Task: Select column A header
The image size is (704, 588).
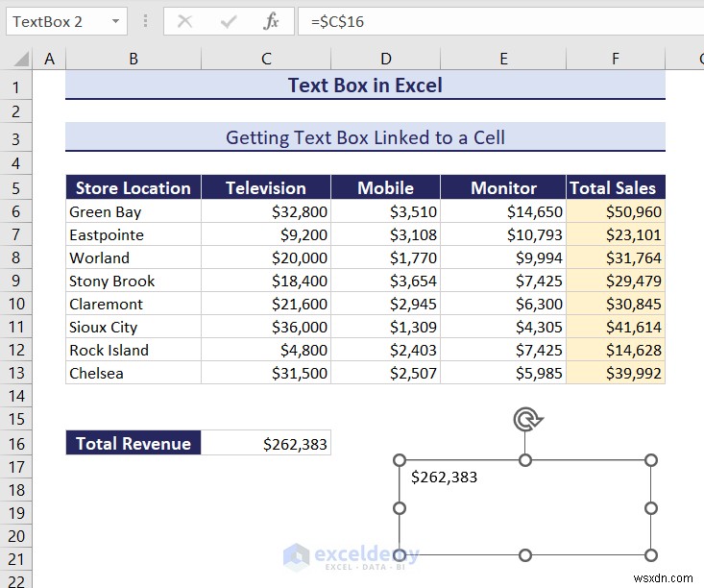Action: tap(49, 59)
